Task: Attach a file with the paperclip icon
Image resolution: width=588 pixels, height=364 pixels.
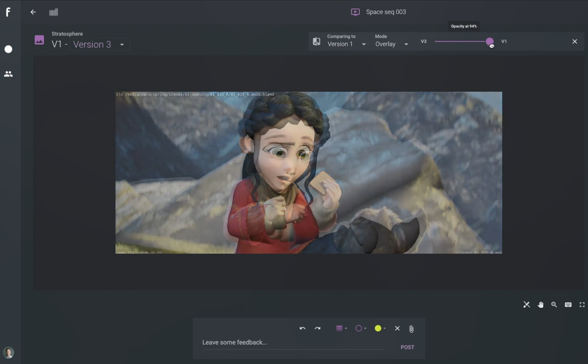Action: click(x=411, y=329)
